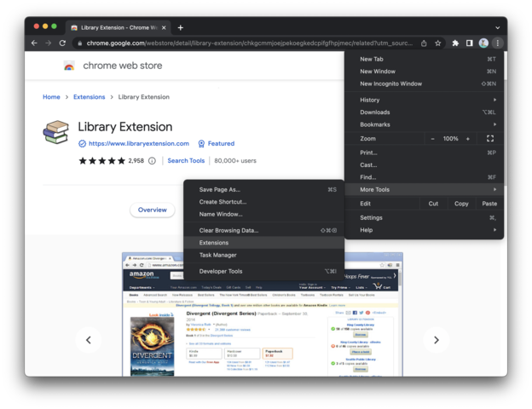This screenshot has height=409, width=532.
Task: Click the Amazon screenshot preview image
Action: point(263,314)
